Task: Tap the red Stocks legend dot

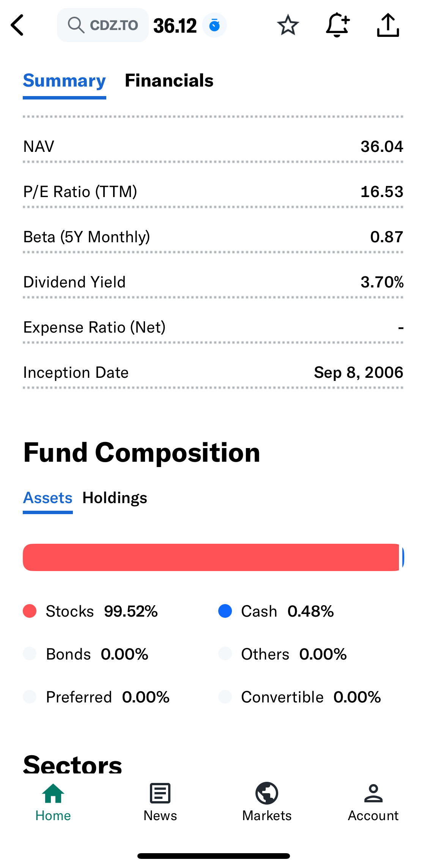Action: pos(30,611)
